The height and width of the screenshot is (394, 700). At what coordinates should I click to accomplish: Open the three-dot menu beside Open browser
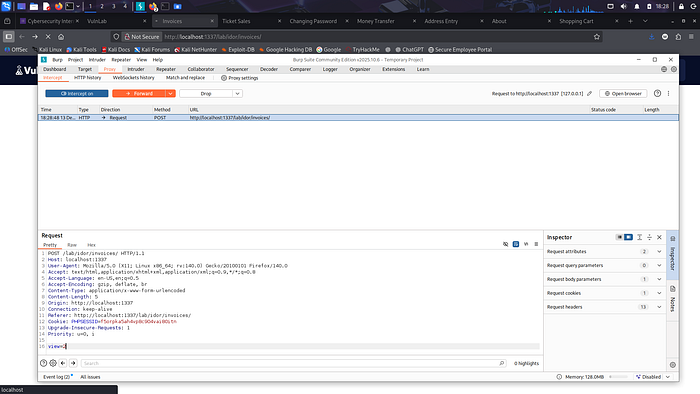pos(668,93)
